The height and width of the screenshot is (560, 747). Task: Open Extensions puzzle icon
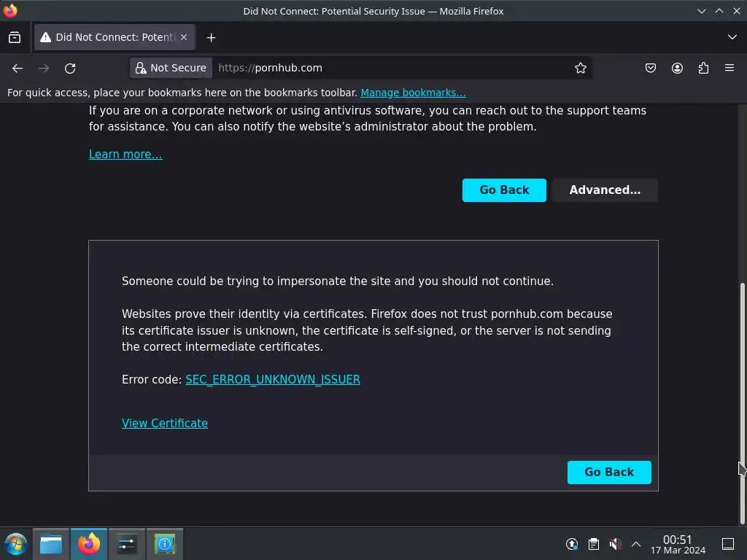[703, 68]
